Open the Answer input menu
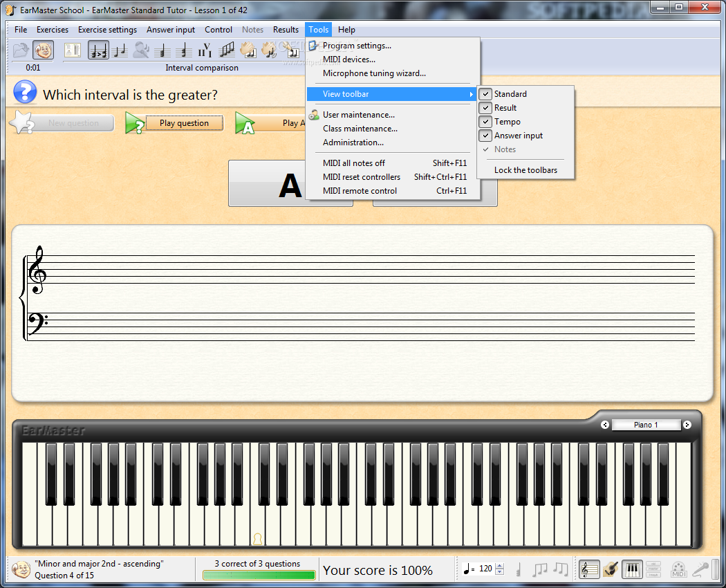Image resolution: width=726 pixels, height=588 pixels. (171, 30)
